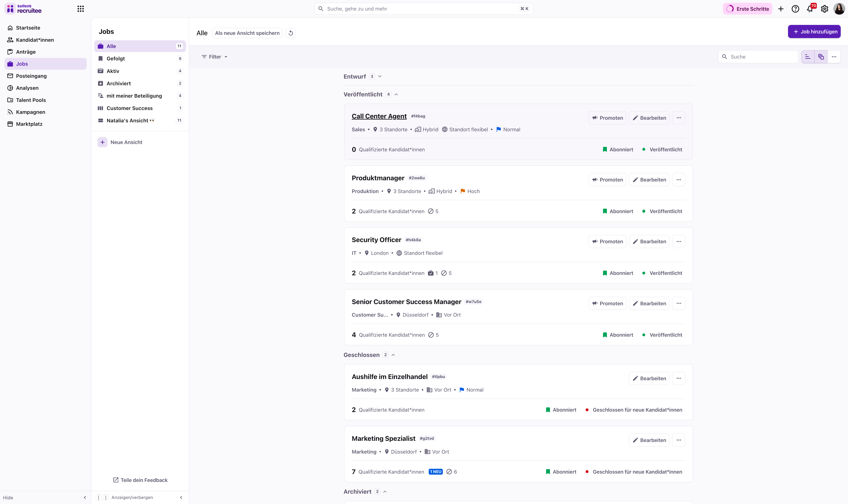Open the settings gear icon
The image size is (848, 504).
coord(824,9)
